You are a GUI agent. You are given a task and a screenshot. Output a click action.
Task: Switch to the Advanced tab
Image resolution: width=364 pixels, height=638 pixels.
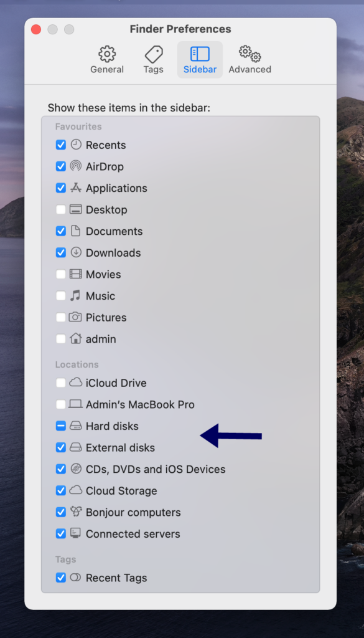coord(249,54)
